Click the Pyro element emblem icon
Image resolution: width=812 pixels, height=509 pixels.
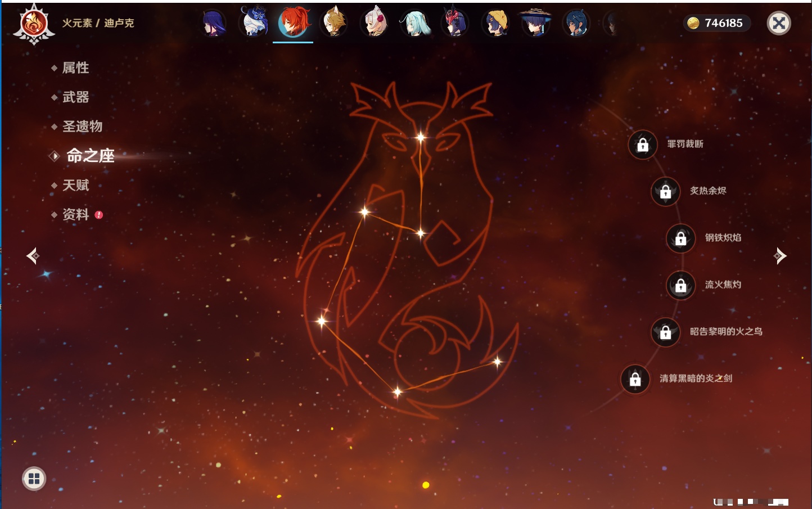(34, 24)
